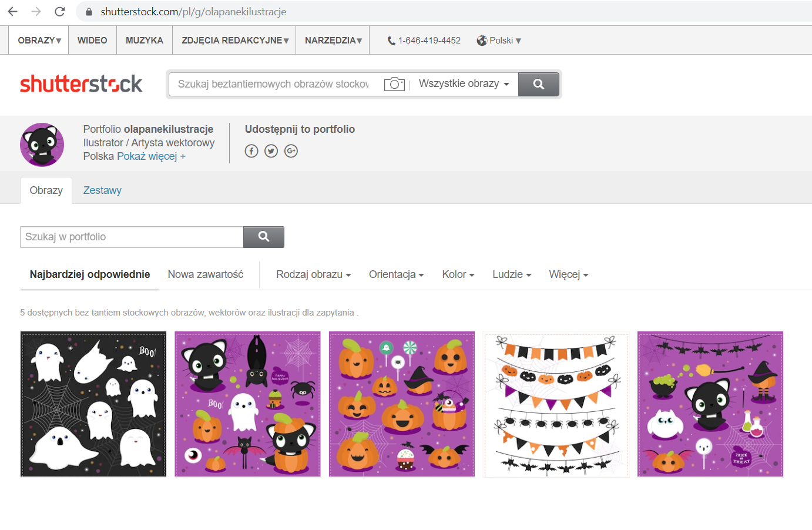
Task: Open the ghosts on black background thumbnail
Action: [x=93, y=404]
